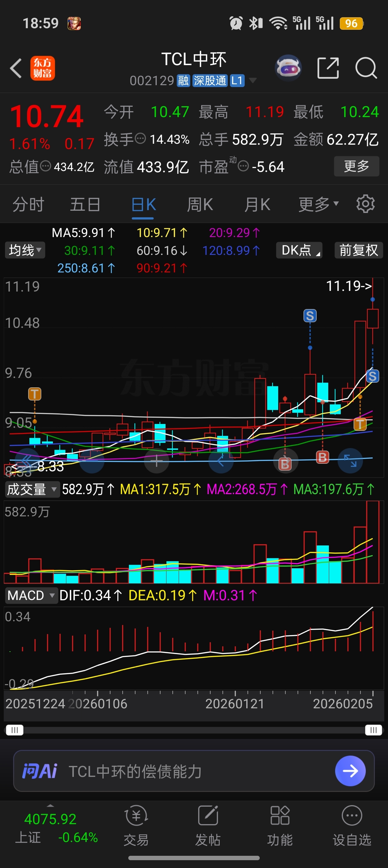Screen dimensions: 388x868
Task: Tap the battery indicator in status bar
Action: 352,23
